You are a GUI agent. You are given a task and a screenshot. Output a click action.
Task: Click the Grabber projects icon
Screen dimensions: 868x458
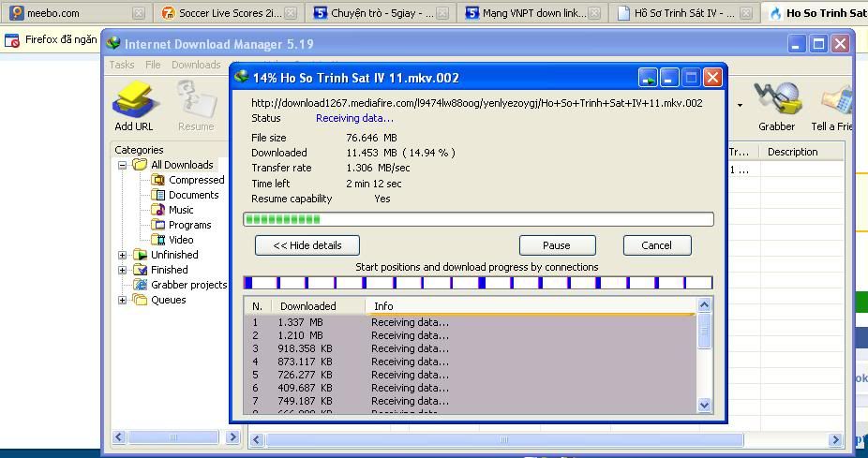pos(140,285)
